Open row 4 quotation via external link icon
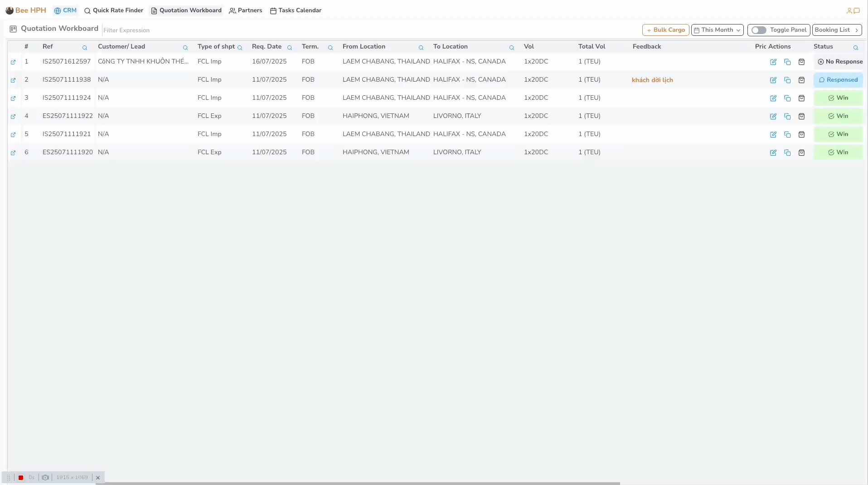Viewport: 868px width, 485px height. click(13, 117)
